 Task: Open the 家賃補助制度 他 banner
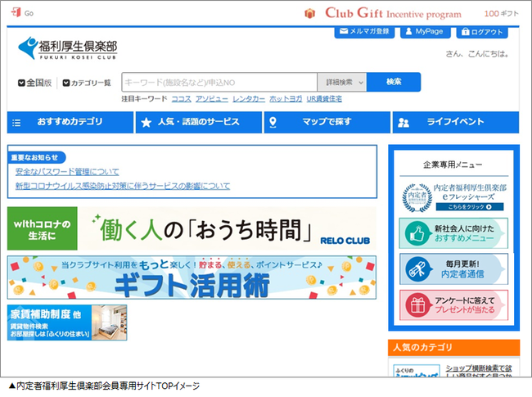pyautogui.click(x=67, y=323)
